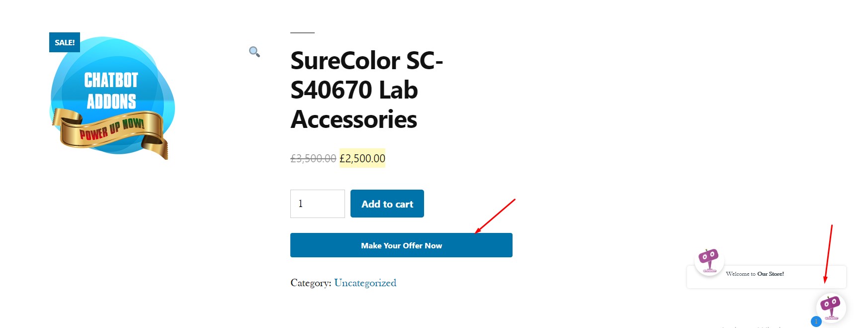Screen dimensions: 868x328
Task: Click the Add to cart button
Action: (x=387, y=204)
